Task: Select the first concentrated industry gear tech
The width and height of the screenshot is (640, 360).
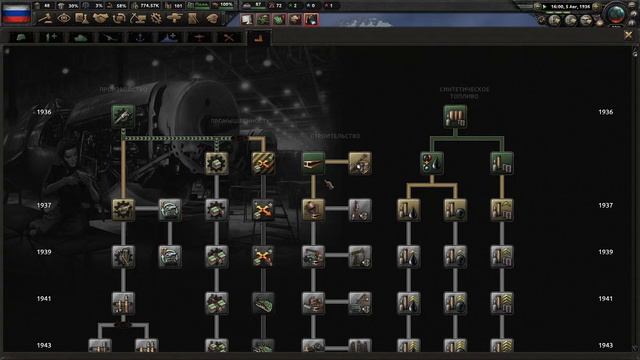Action: click(x=216, y=163)
